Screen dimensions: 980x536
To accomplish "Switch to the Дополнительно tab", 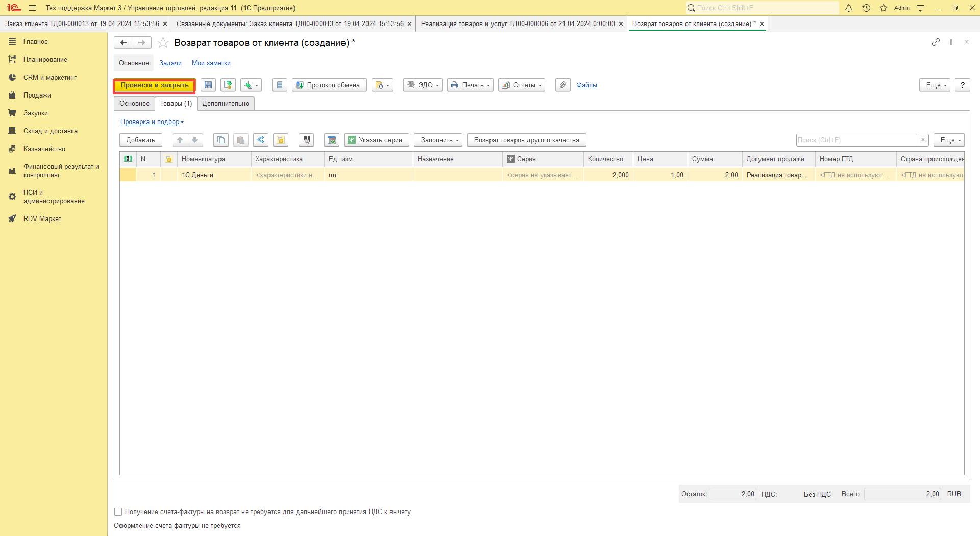I will (226, 104).
